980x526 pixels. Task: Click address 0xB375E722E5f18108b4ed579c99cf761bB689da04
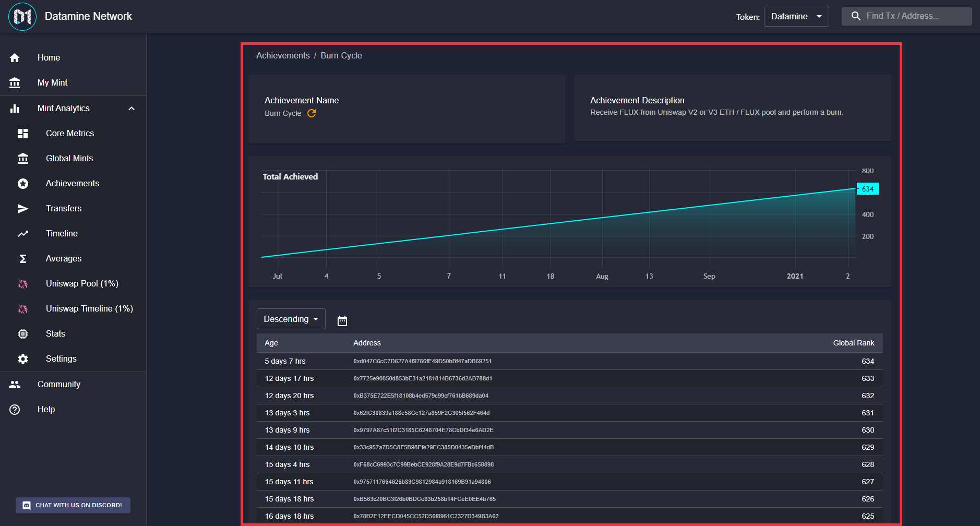tap(421, 396)
